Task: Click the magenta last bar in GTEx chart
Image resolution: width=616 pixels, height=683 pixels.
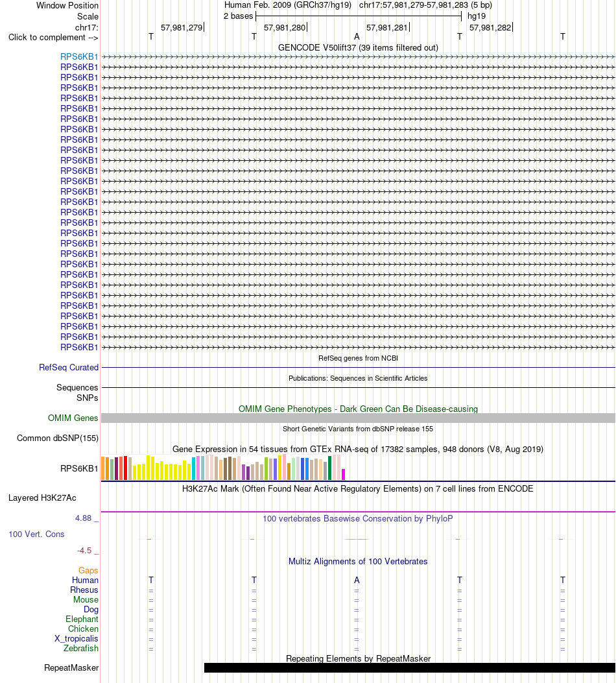Action: 343,474
